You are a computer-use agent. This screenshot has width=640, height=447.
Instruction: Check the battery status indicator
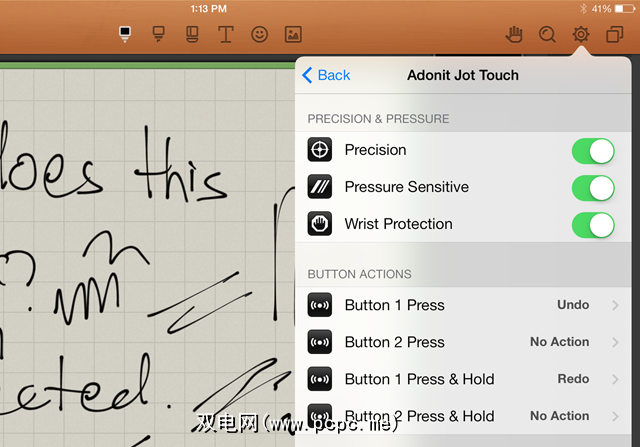pos(624,9)
